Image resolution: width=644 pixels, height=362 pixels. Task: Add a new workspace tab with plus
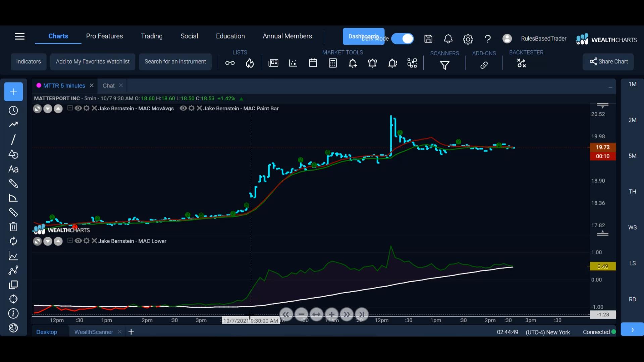(131, 332)
